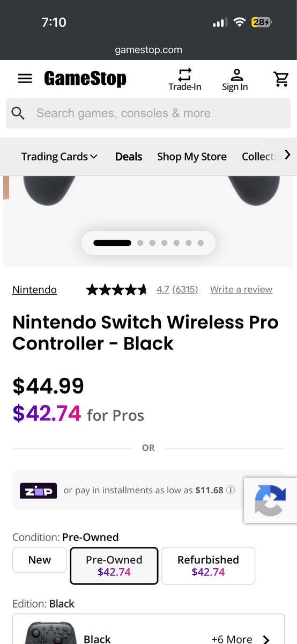Expand the Trading Cards dropdown
The width and height of the screenshot is (297, 644).
60,157
